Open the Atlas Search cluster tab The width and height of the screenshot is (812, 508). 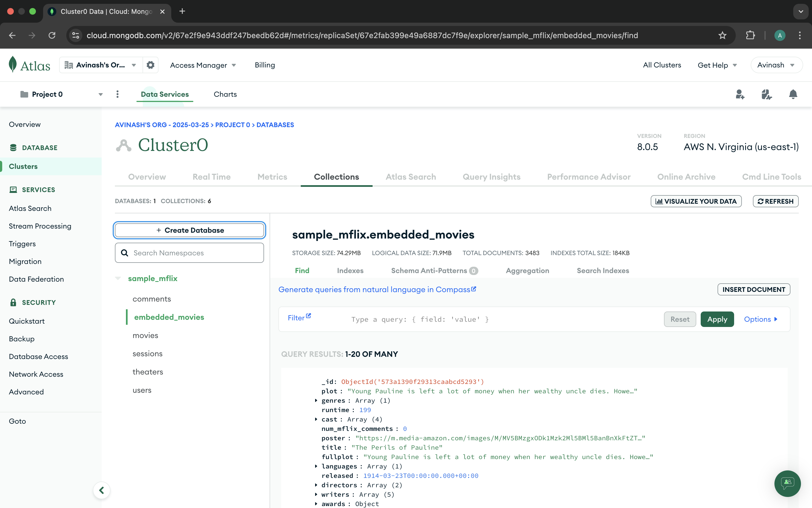point(410,177)
